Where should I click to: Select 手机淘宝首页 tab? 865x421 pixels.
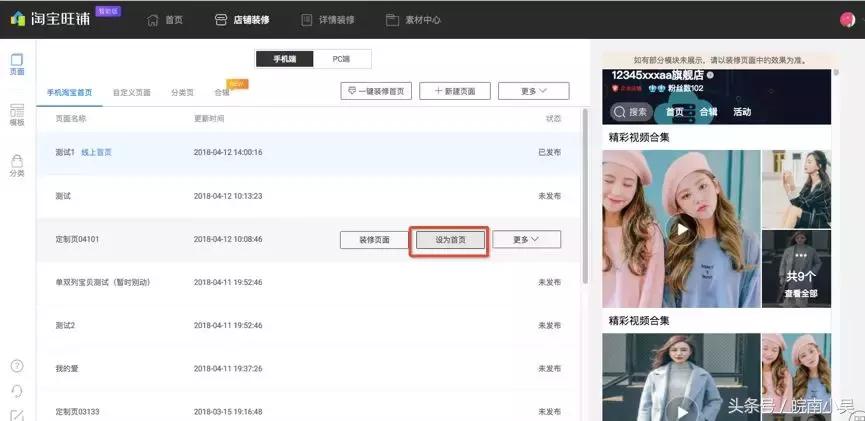tap(70, 93)
